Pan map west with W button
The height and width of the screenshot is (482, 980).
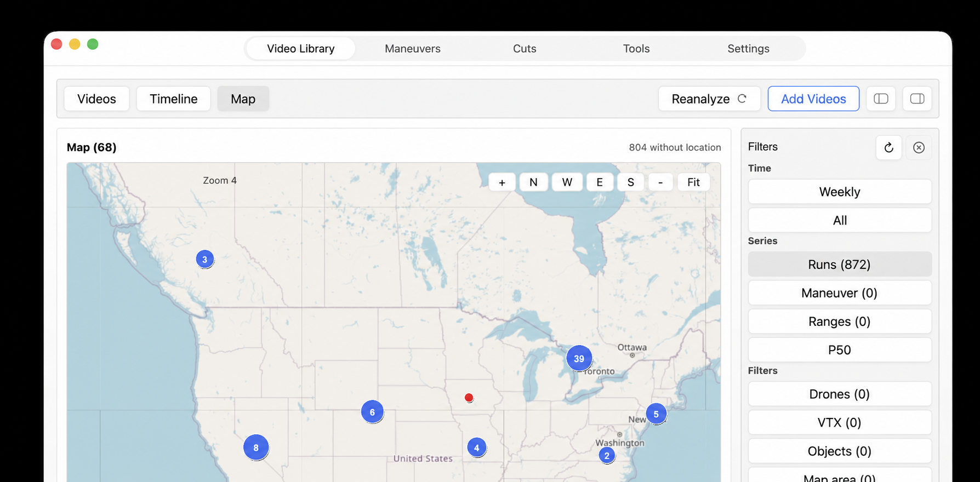[x=567, y=182]
